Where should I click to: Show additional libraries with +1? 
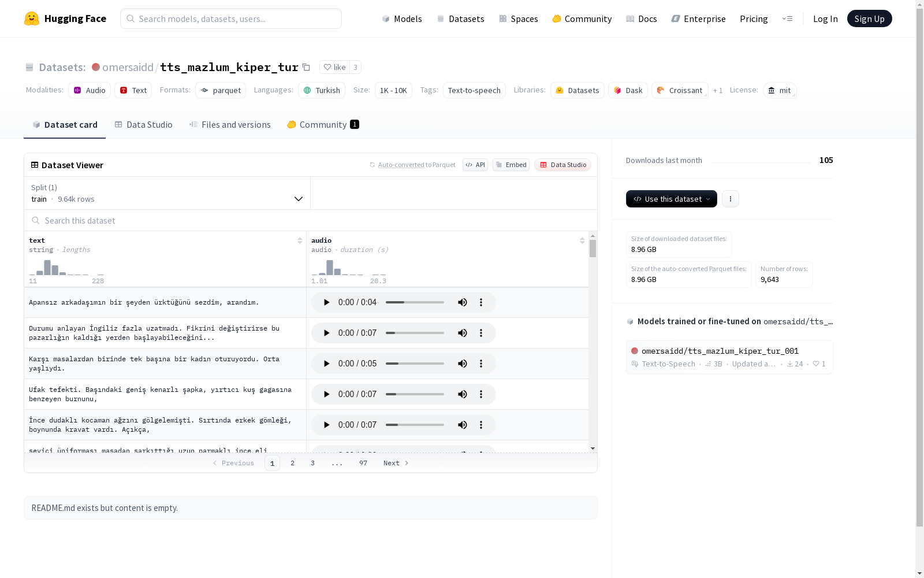[718, 90]
